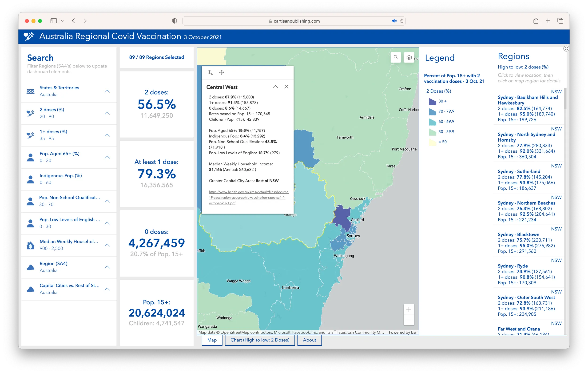Click the syringe heart logo in the header
Viewport: 588px width, 373px height.
click(x=28, y=37)
